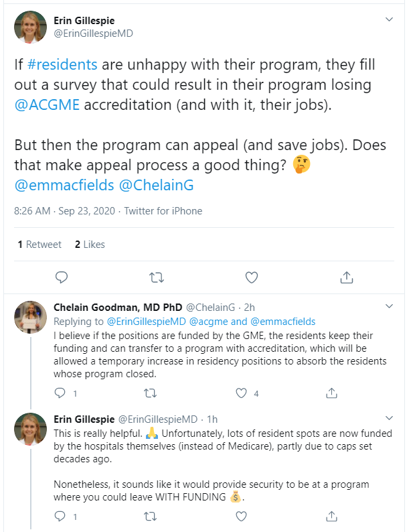The width and height of the screenshot is (413, 532).
Task: Show the 2 Likes list
Action: coord(90,245)
